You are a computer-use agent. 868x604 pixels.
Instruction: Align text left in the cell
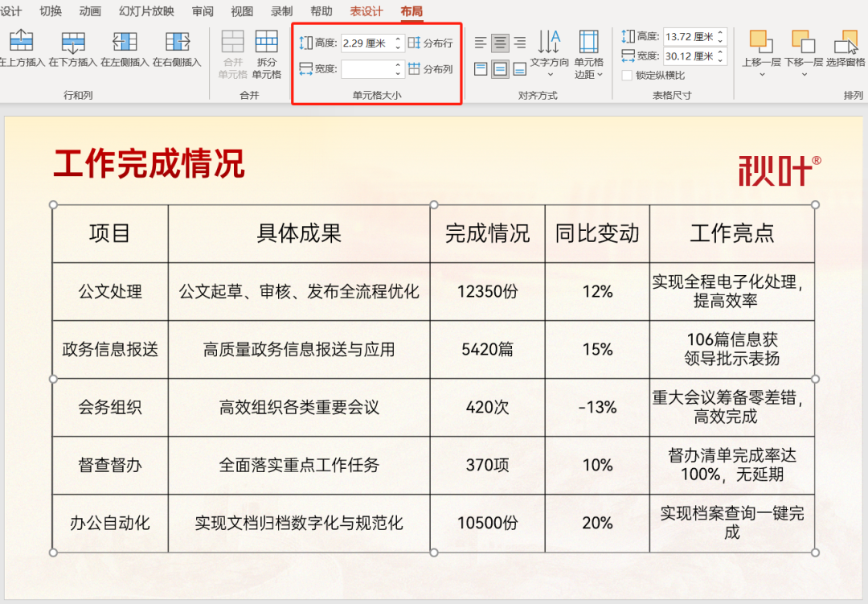coord(481,43)
